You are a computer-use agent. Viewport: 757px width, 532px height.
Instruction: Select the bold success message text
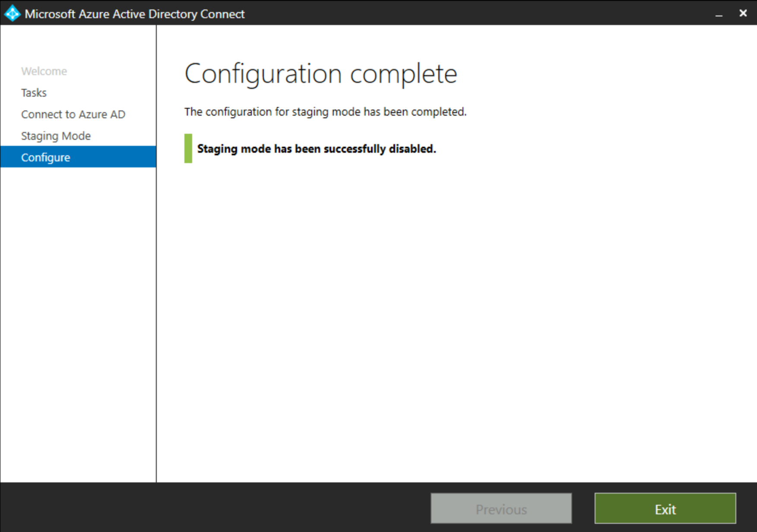pos(316,148)
